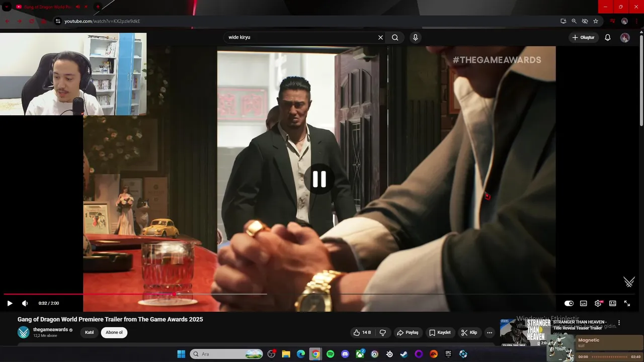Open Spotify from the taskbar

330,354
